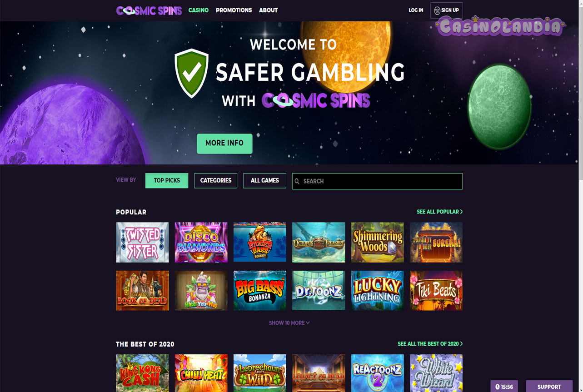This screenshot has height=392, width=583.
Task: Focus the game search field
Action: click(377, 181)
